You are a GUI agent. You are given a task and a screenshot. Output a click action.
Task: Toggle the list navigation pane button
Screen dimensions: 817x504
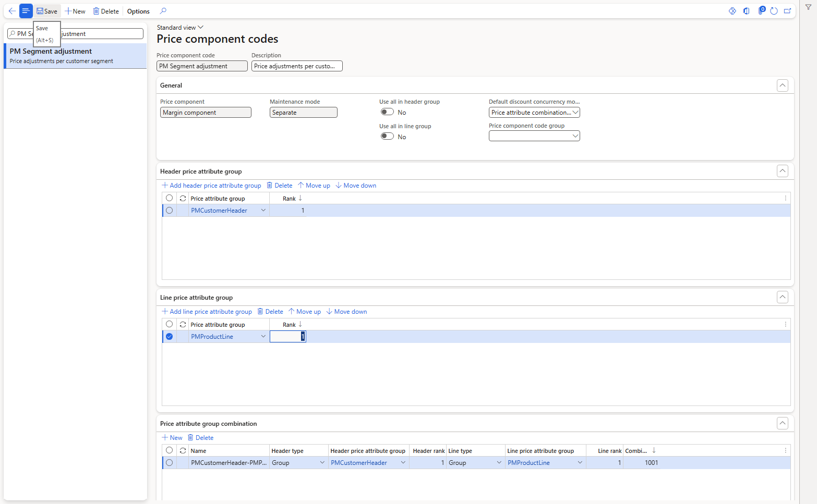click(x=26, y=11)
